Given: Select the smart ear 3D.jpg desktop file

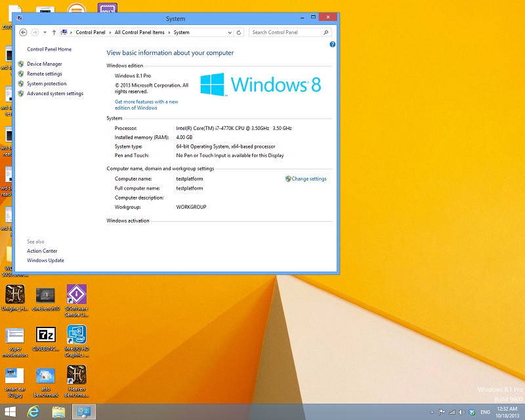Looking at the screenshot, I should [x=14, y=382].
